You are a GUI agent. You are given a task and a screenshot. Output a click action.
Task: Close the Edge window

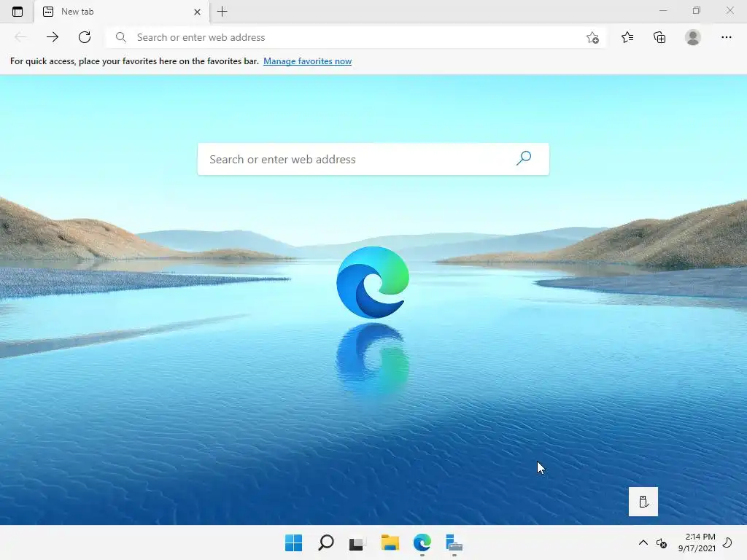tap(729, 10)
